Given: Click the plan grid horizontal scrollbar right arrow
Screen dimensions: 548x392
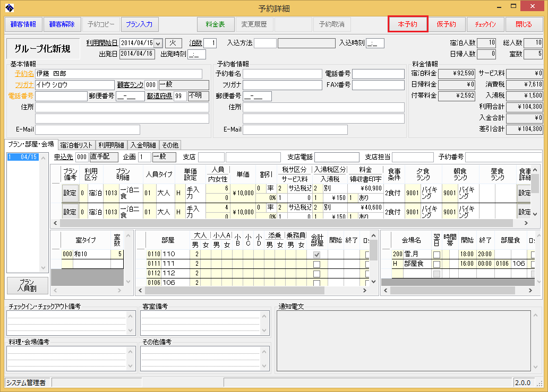Looking at the screenshot, I should pyautogui.click(x=526, y=223).
